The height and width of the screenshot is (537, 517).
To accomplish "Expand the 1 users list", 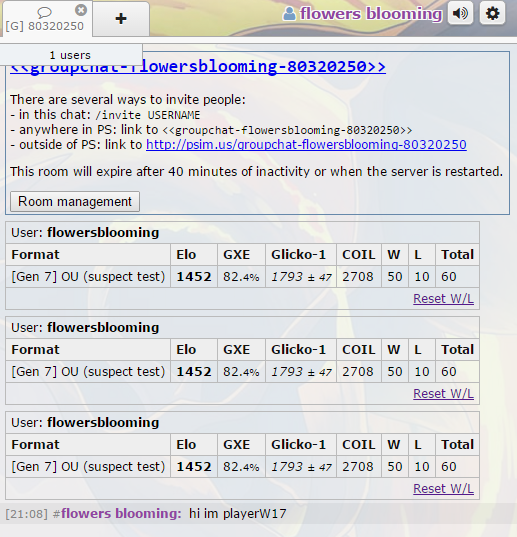I will (71, 55).
